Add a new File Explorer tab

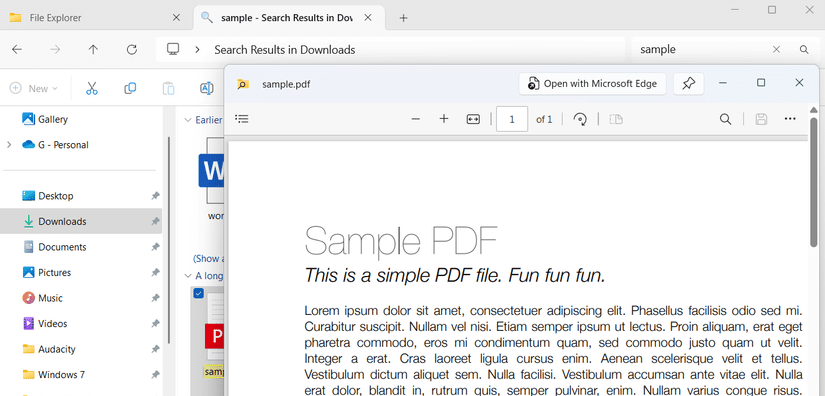pyautogui.click(x=404, y=18)
